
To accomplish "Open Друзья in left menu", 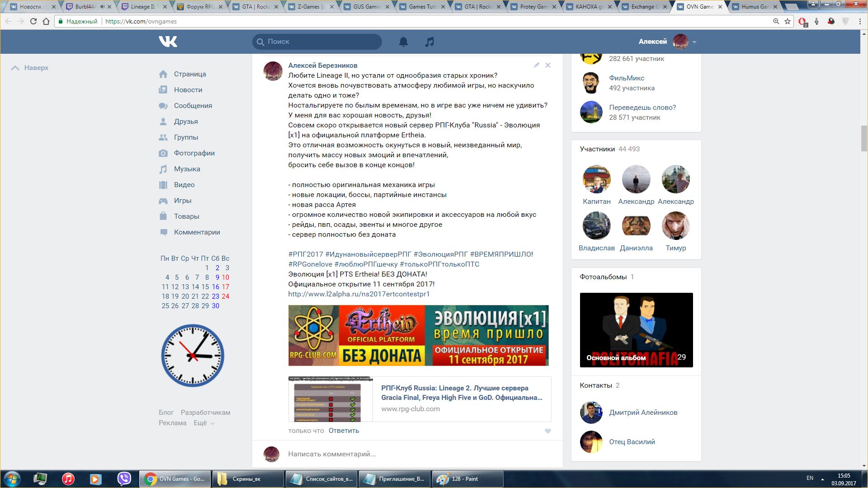I will point(186,122).
